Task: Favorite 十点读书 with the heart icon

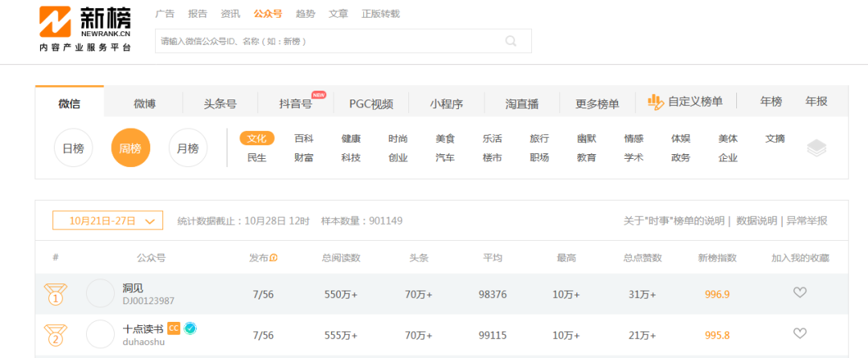Action: coord(800,333)
